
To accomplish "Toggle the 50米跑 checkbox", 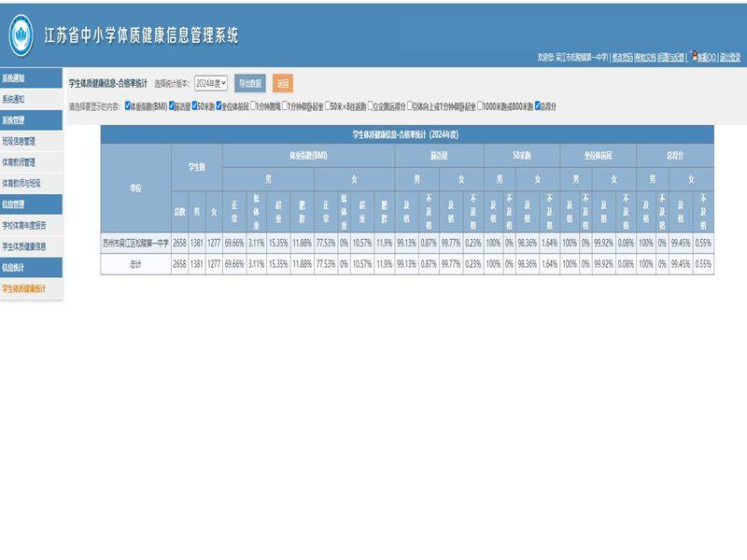I will click(194, 106).
